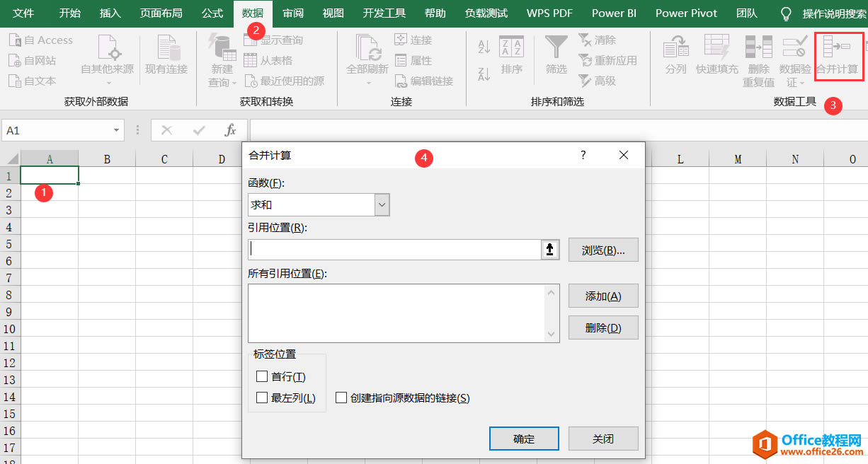Import data from text file (自文本)
868x464 pixels.
[x=33, y=81]
